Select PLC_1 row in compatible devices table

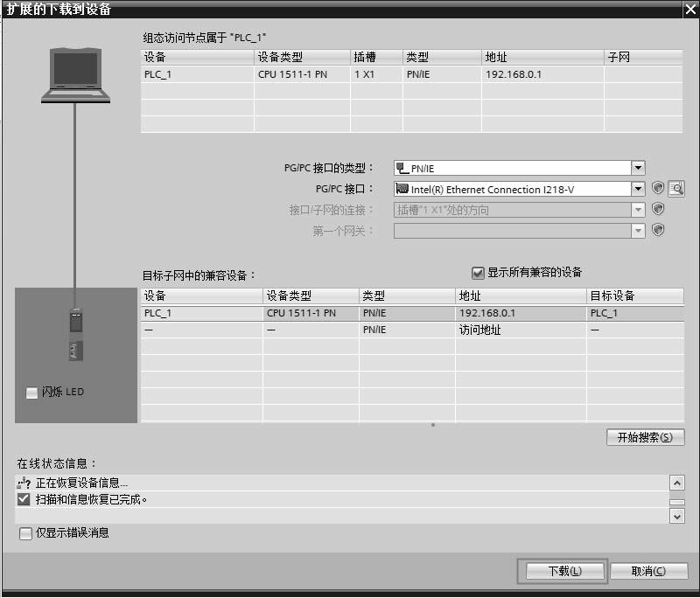click(x=412, y=313)
